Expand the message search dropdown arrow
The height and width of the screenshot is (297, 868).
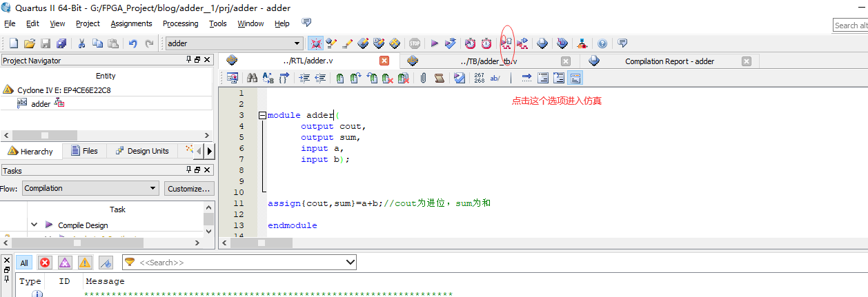click(x=350, y=263)
